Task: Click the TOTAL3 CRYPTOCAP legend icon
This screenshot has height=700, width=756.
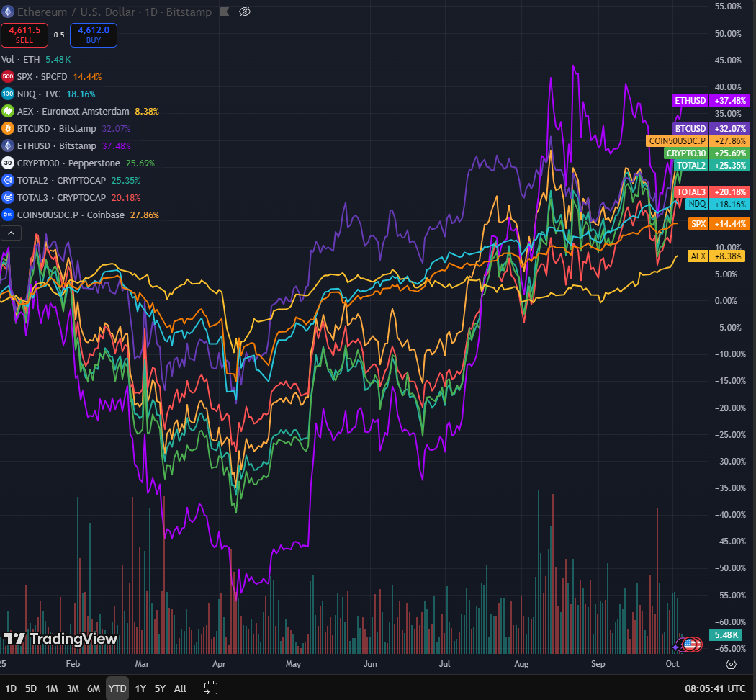Action: (x=8, y=197)
